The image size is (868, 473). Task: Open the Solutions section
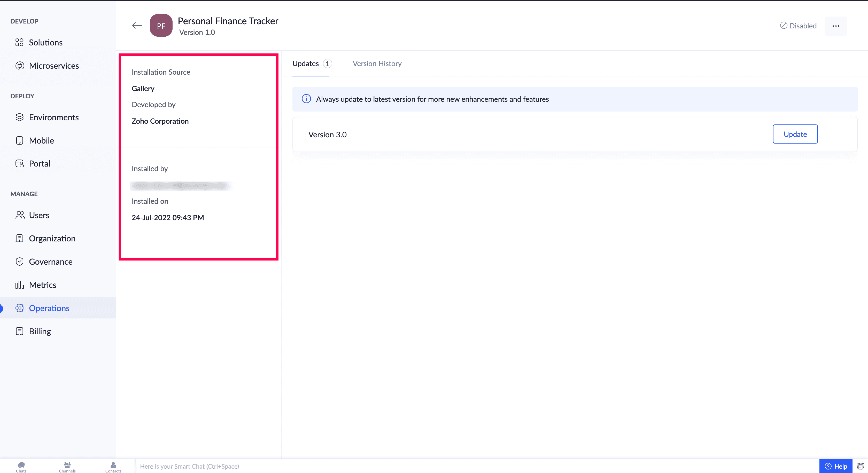45,42
